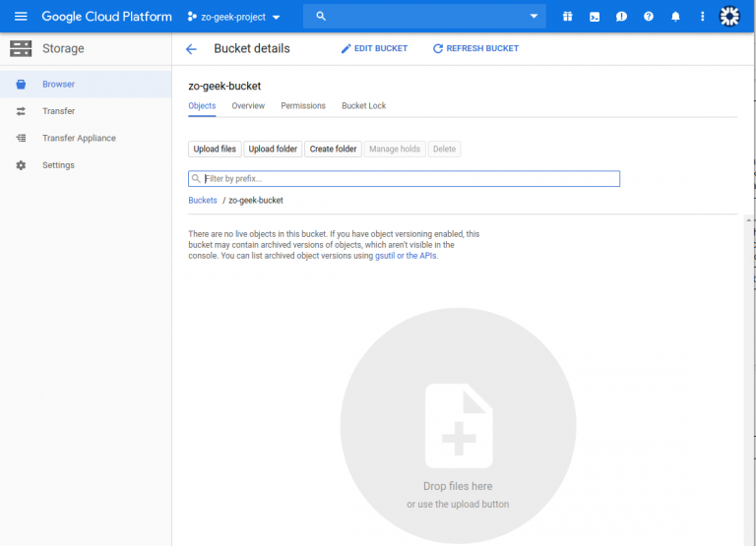Click the Drop files here area
The image size is (756, 546).
pyautogui.click(x=458, y=426)
